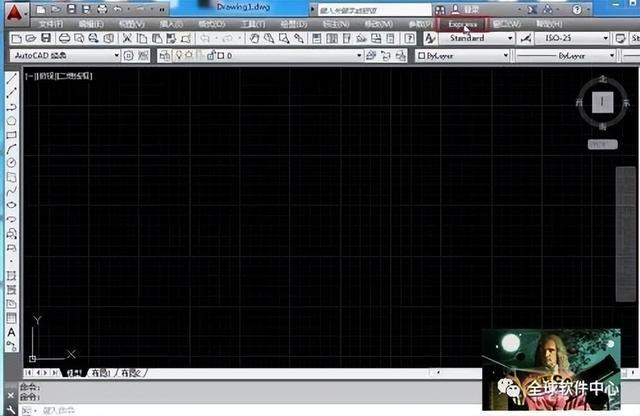Image resolution: width=640 pixels, height=416 pixels.
Task: Click the Help question mark in Standard toolbar
Action: click(x=409, y=39)
